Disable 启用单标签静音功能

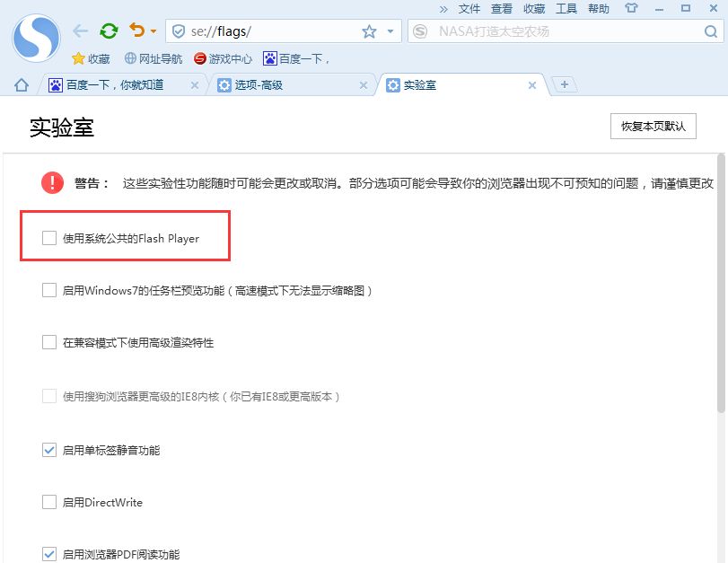(x=48, y=450)
